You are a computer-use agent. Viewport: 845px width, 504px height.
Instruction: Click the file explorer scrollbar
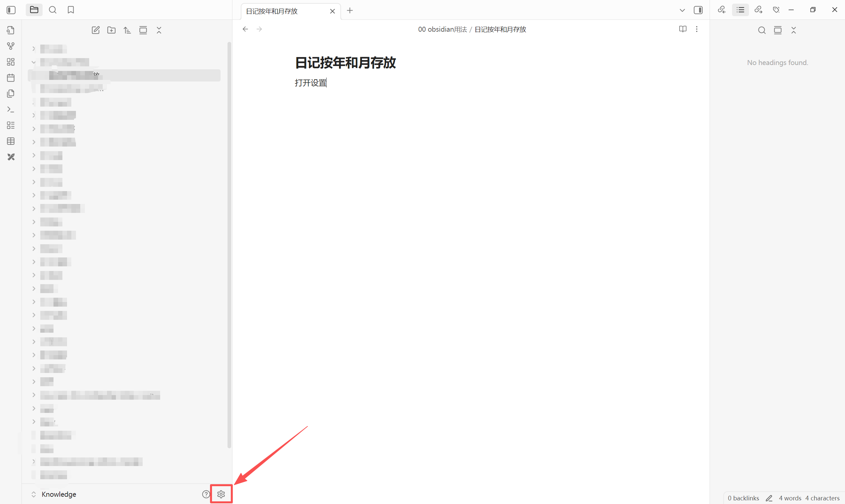click(x=229, y=245)
